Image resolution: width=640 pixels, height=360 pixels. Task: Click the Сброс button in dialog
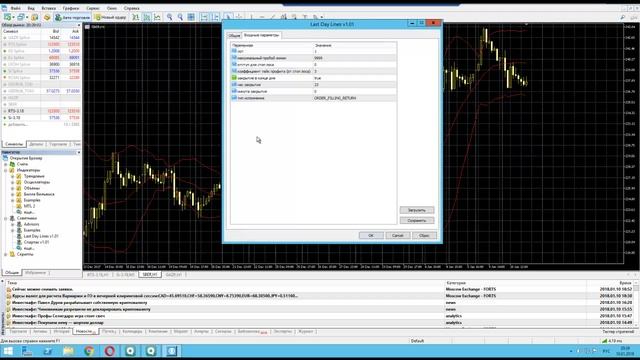424,236
